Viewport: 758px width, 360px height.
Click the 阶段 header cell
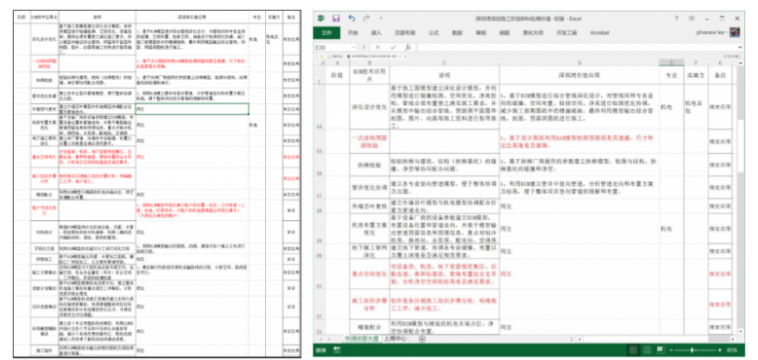click(337, 75)
